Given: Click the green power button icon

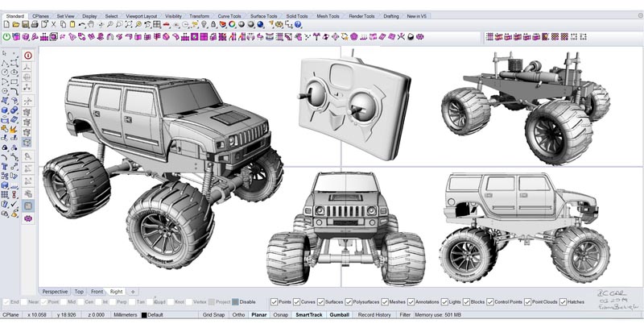Looking at the screenshot, I should 6,37.
